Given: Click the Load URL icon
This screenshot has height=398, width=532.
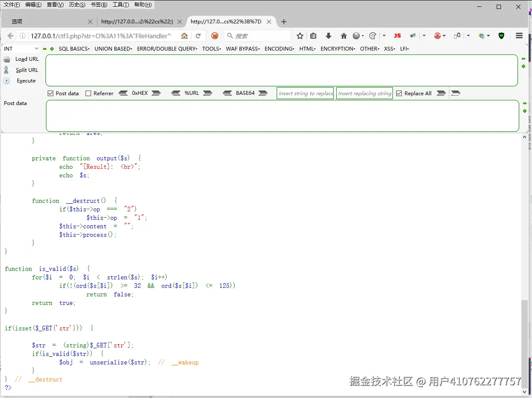Looking at the screenshot, I should point(7,59).
